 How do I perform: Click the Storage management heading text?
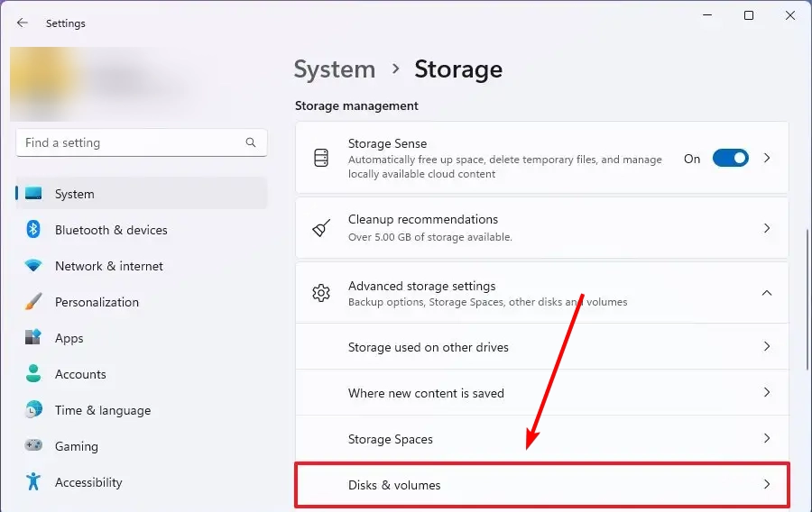click(356, 105)
